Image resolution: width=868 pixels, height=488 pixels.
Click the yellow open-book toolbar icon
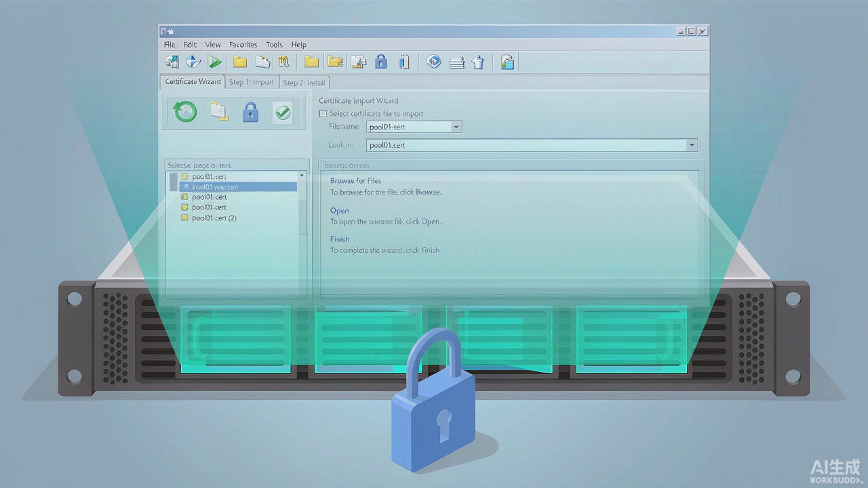tap(284, 62)
